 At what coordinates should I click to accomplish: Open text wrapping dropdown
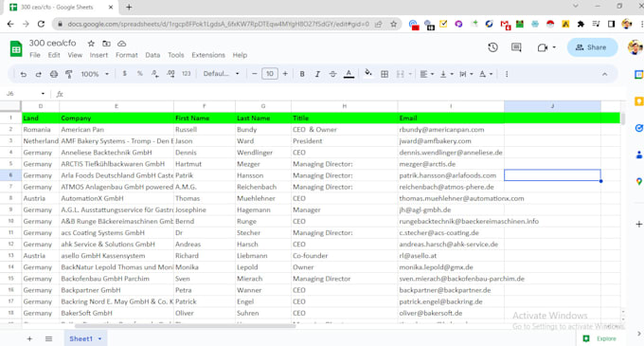point(466,74)
